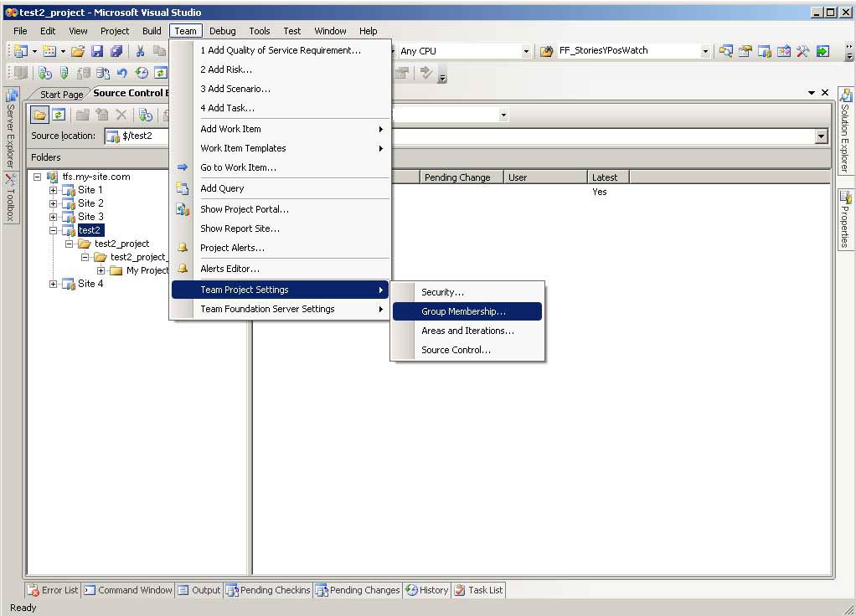Open the Toolbox side tab
The image size is (856, 616).
click(x=10, y=198)
